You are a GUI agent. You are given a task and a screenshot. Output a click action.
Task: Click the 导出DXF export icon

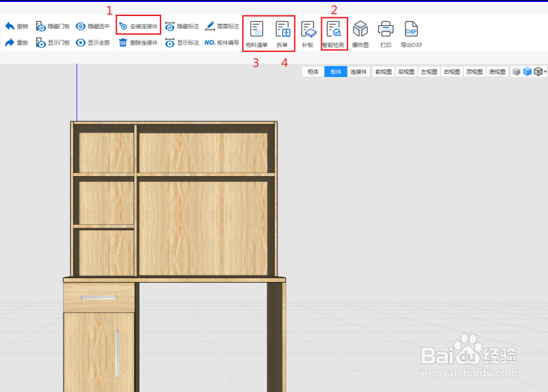click(411, 29)
